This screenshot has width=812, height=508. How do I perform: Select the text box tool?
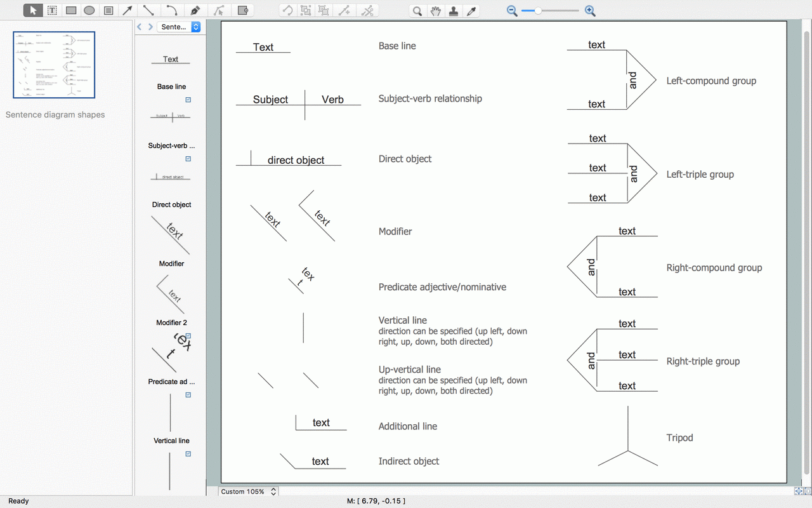click(52, 10)
